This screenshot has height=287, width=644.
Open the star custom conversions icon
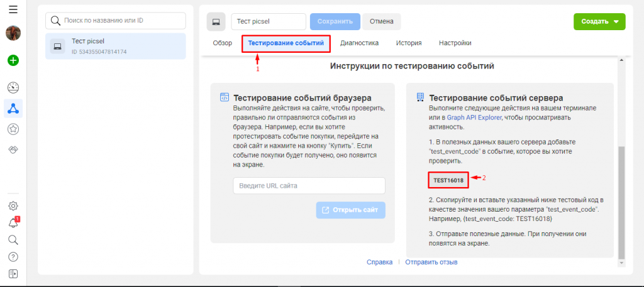pyautogui.click(x=14, y=129)
